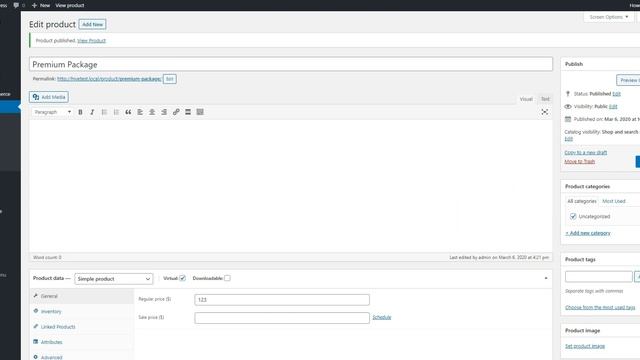Insert a blockquote
Image resolution: width=640 pixels, height=360 pixels.
pos(128,112)
